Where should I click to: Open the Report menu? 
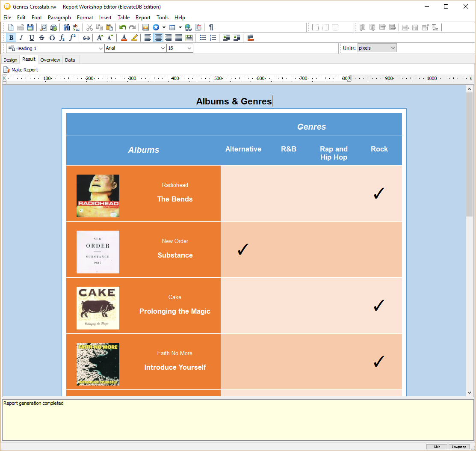point(143,18)
